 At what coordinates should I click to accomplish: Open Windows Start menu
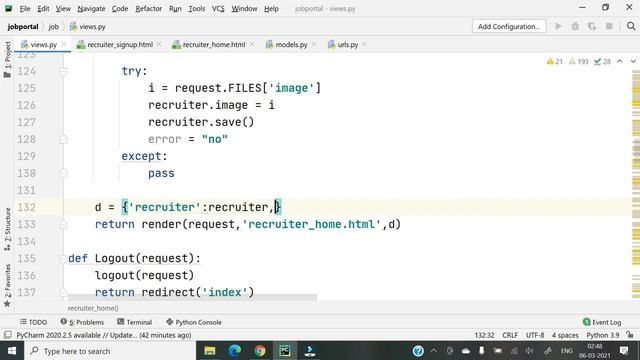[12, 351]
